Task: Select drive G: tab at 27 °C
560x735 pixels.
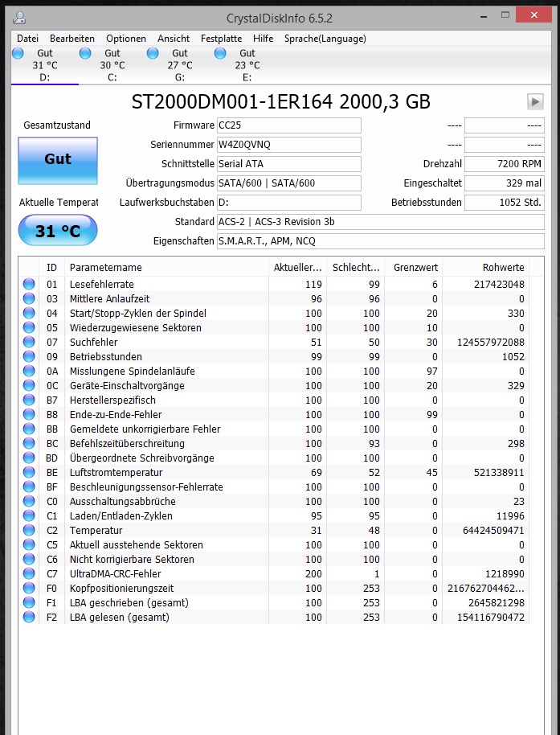Action: click(x=180, y=65)
